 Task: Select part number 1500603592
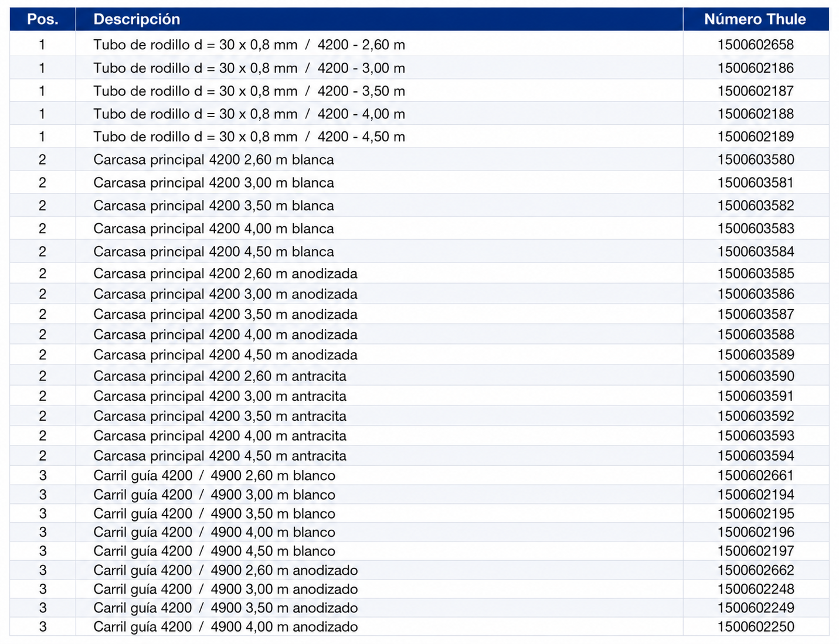[x=756, y=415]
